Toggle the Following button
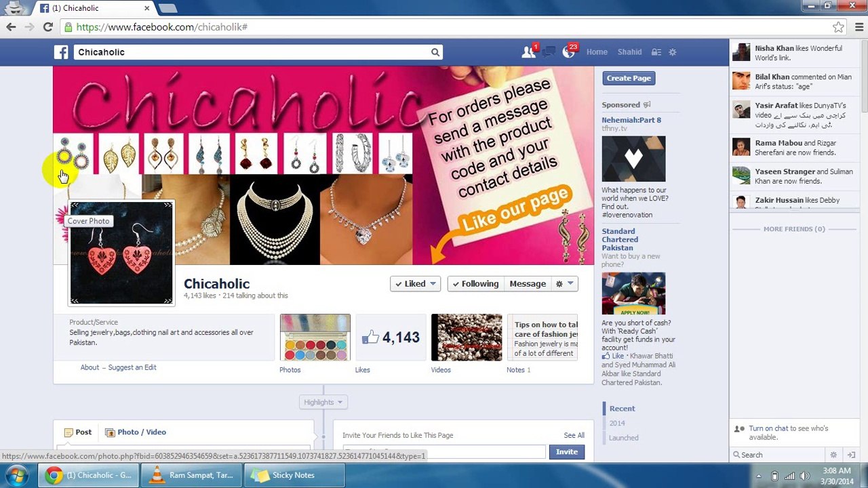The image size is (868, 488). coord(475,284)
